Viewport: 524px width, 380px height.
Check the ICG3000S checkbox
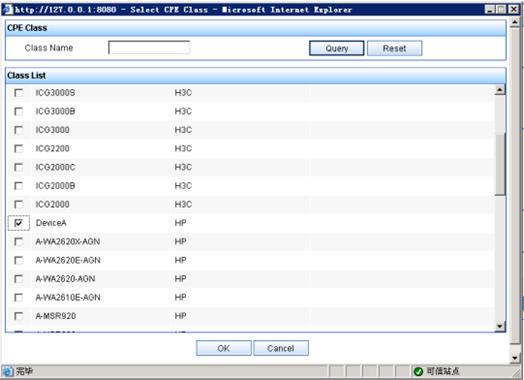[19, 93]
